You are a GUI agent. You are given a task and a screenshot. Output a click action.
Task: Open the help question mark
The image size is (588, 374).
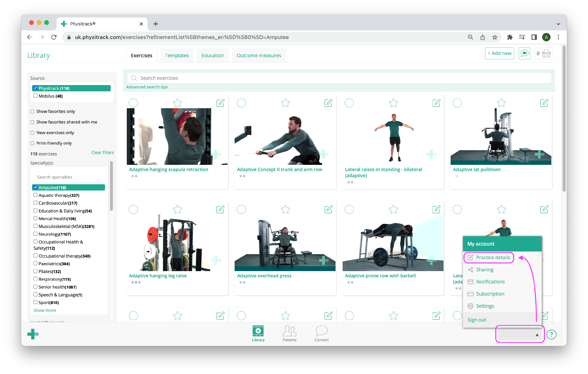(x=551, y=334)
